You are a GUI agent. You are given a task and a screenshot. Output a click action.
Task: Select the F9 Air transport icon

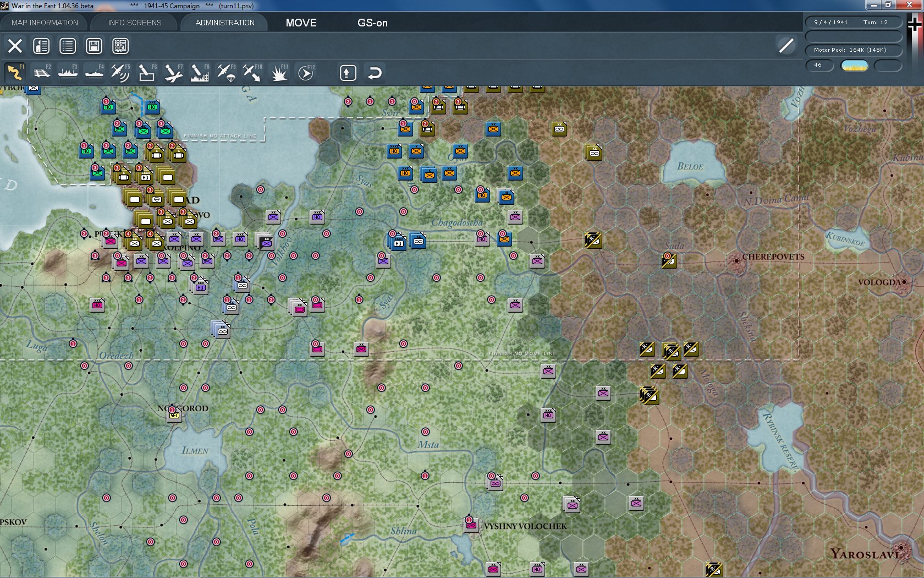(x=226, y=73)
